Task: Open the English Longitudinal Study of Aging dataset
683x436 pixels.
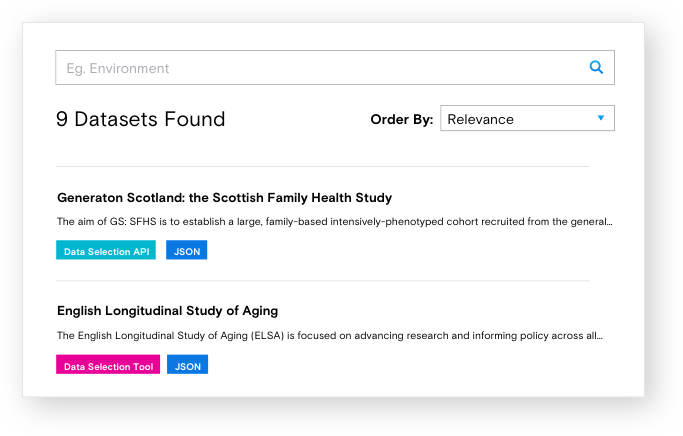Action: pyautogui.click(x=167, y=310)
